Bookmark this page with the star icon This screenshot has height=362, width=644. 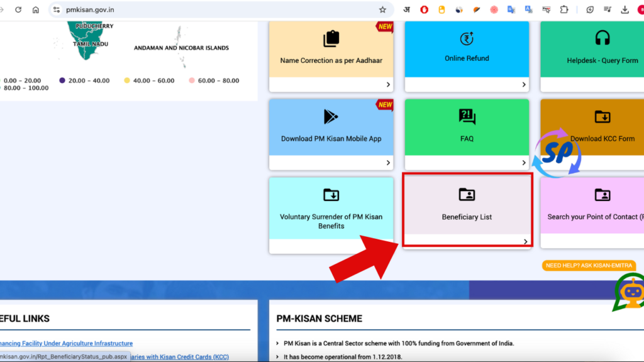[382, 10]
